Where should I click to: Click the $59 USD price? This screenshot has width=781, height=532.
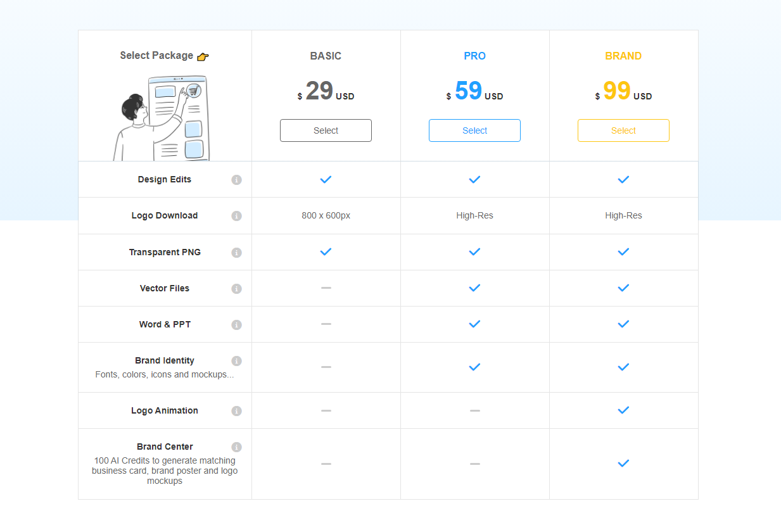474,91
